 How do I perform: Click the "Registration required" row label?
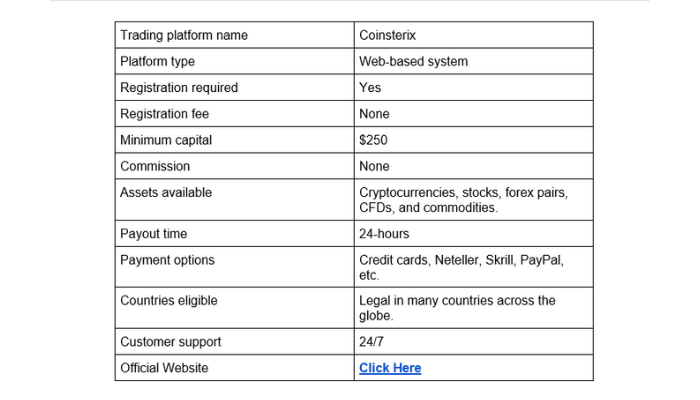coord(179,88)
